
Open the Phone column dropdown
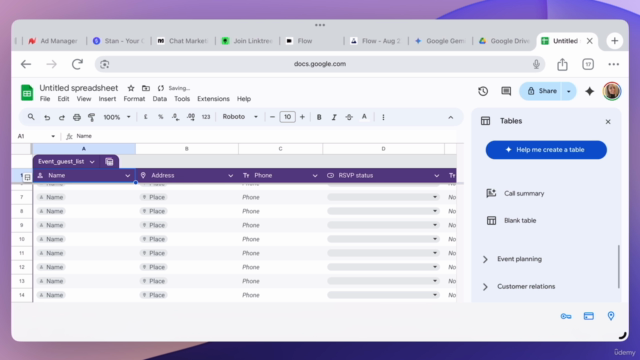(315, 176)
